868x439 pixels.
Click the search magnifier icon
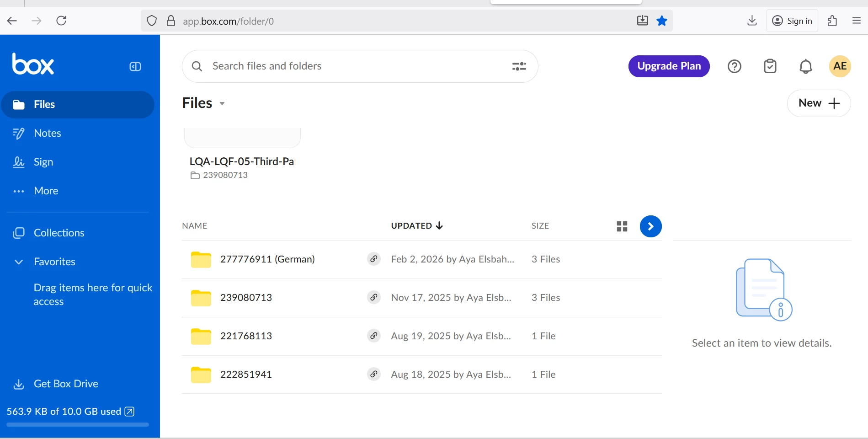(x=197, y=66)
